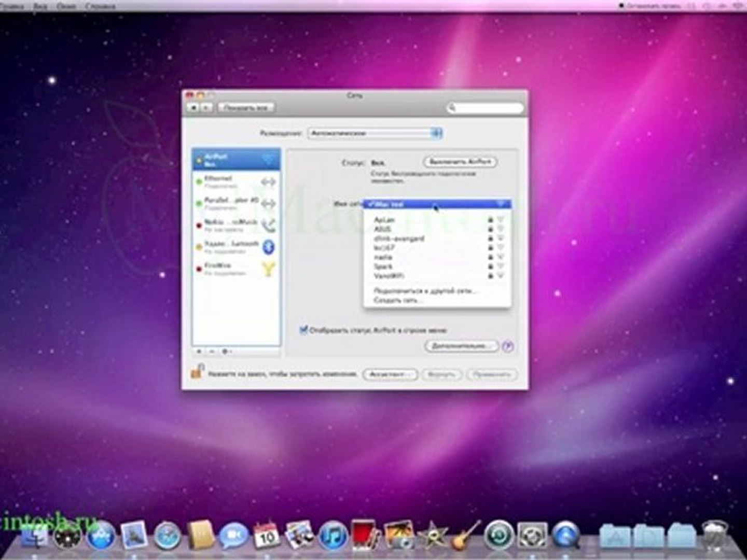Open the Applications folder stack in dock
The height and width of the screenshot is (560, 747).
615,537
